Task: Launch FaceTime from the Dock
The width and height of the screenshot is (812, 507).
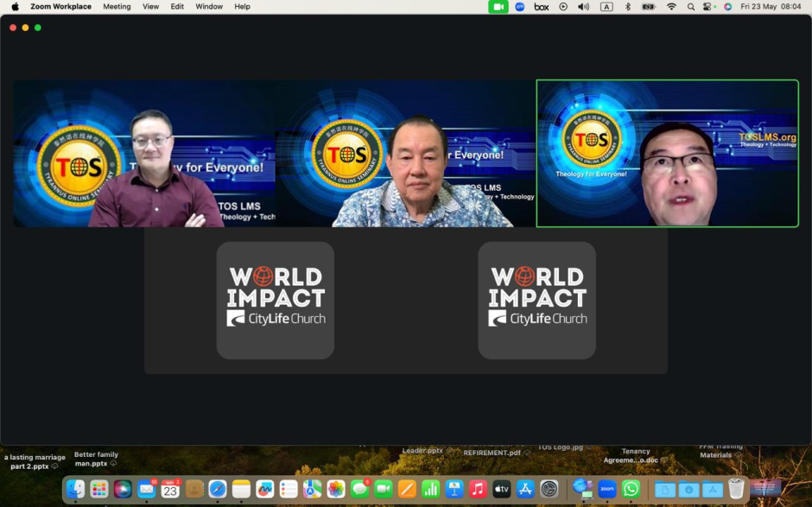Action: (384, 489)
